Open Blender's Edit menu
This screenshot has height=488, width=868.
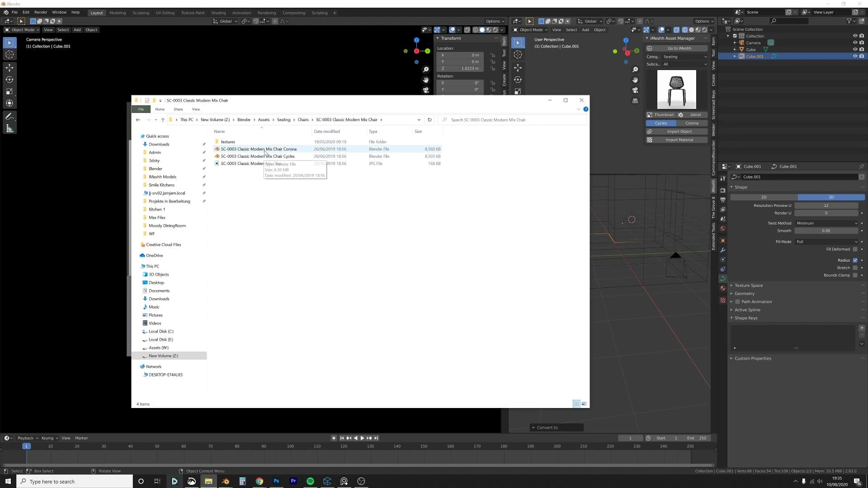pyautogui.click(x=26, y=13)
